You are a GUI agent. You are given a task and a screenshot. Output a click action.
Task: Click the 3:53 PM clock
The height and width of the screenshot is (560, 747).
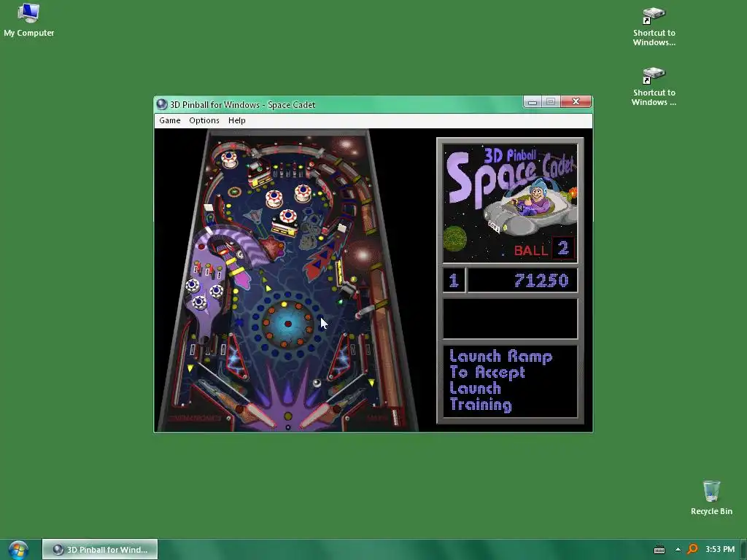(720, 549)
